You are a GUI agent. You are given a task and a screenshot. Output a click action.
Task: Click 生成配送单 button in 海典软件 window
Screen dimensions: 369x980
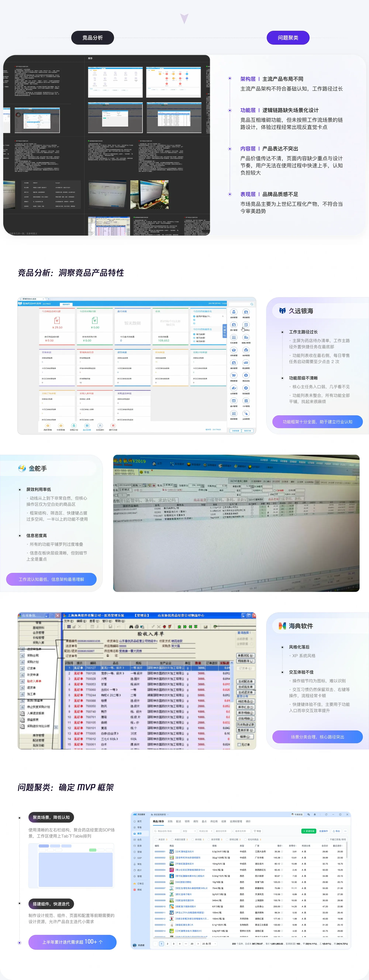(x=246, y=681)
